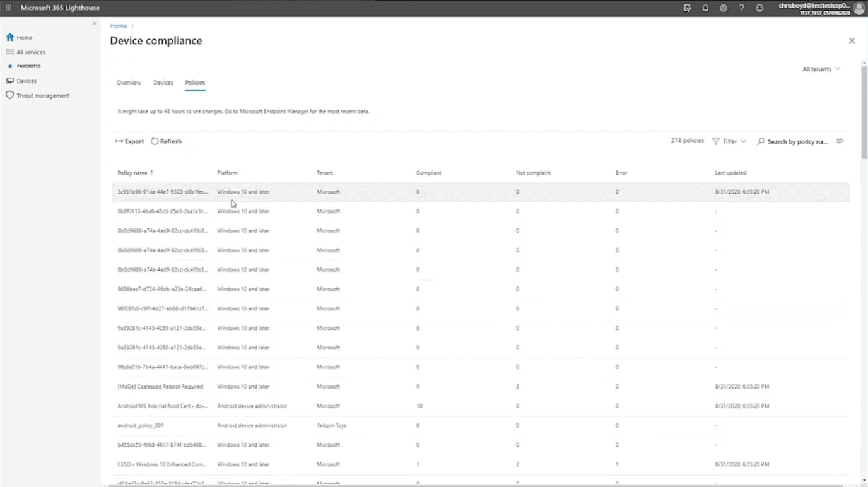Open the account avatar for chrisboyd
The height and width of the screenshot is (487, 868).
tap(859, 8)
